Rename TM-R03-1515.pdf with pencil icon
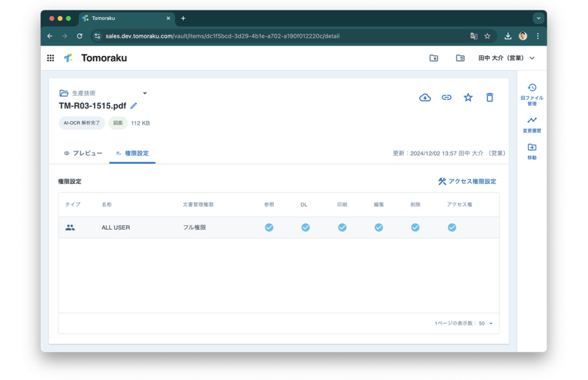 [133, 106]
